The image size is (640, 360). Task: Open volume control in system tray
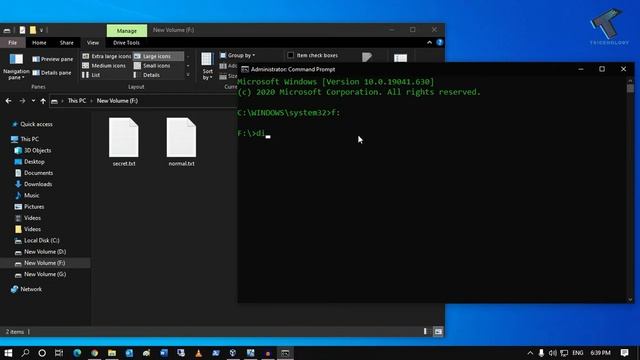pos(553,353)
